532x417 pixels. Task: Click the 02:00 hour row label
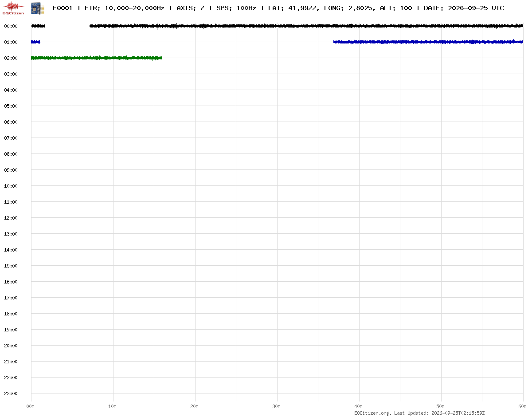click(x=11, y=58)
